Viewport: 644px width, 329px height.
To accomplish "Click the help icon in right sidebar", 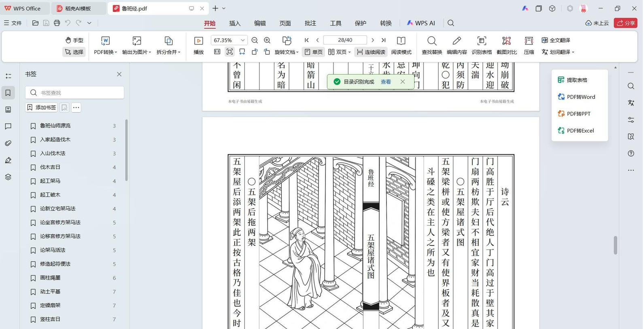I will click(x=631, y=154).
